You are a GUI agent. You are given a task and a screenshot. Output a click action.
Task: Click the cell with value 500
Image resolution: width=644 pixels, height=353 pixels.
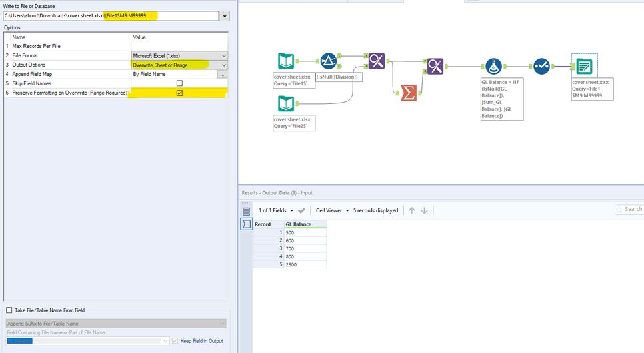tap(305, 232)
